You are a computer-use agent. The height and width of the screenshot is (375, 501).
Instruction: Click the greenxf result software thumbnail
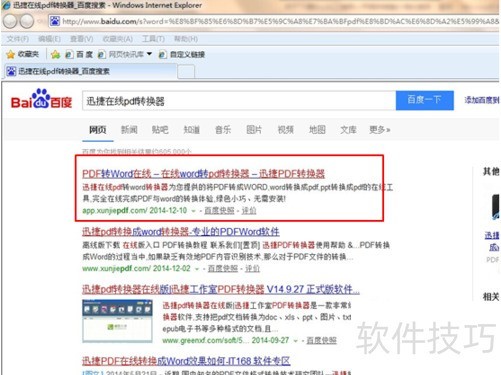(x=117, y=321)
